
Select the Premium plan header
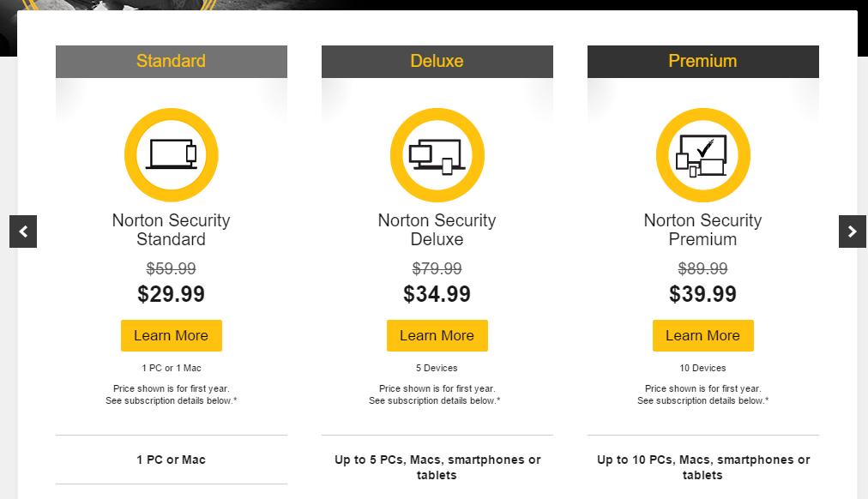703,62
